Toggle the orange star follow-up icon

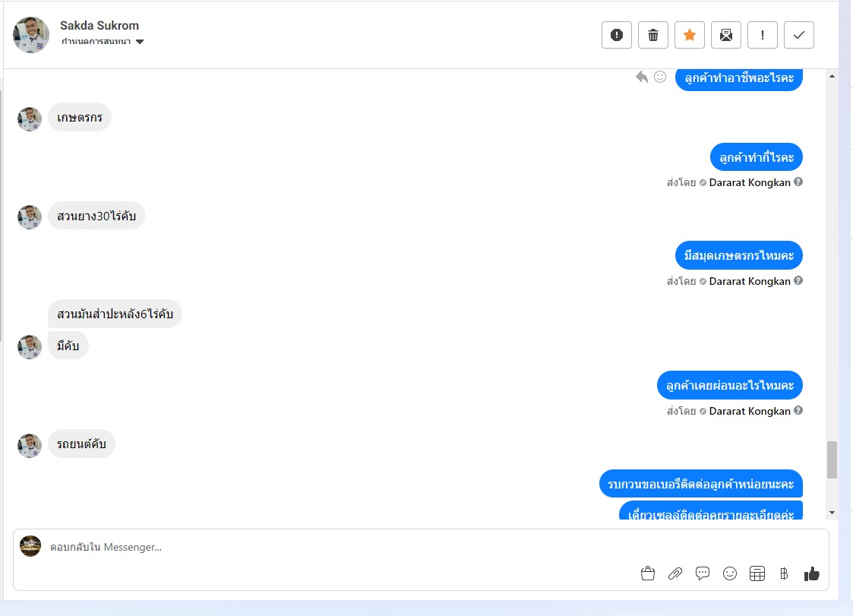point(689,35)
